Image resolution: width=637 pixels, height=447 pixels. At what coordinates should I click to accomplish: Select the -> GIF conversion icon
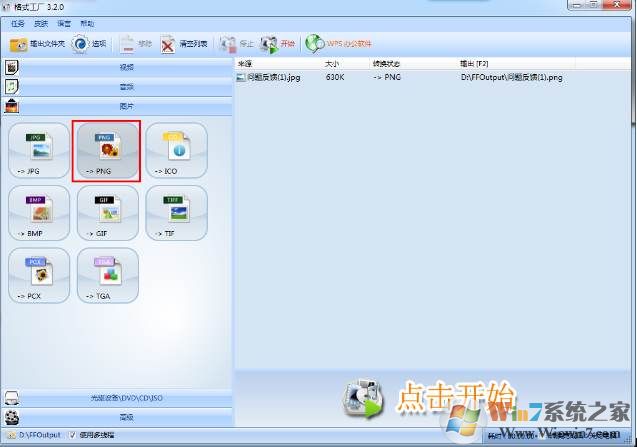(107, 213)
